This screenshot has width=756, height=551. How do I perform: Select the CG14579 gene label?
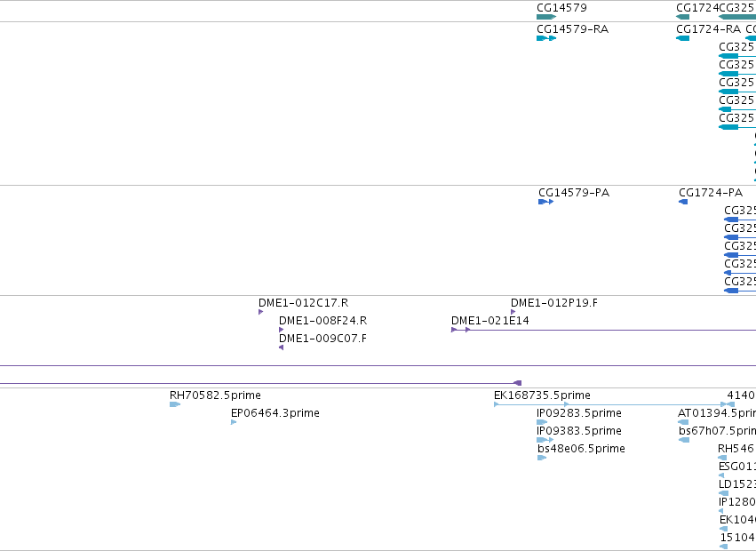point(561,8)
